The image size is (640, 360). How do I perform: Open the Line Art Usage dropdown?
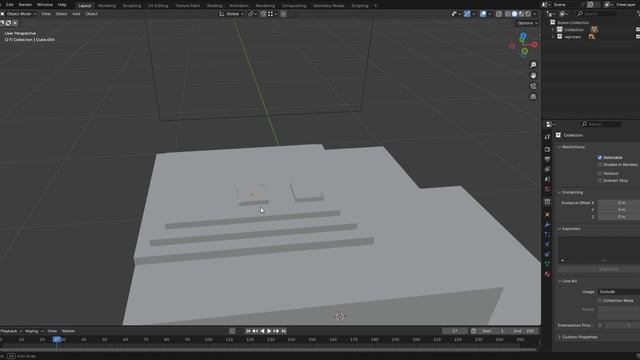[619, 291]
